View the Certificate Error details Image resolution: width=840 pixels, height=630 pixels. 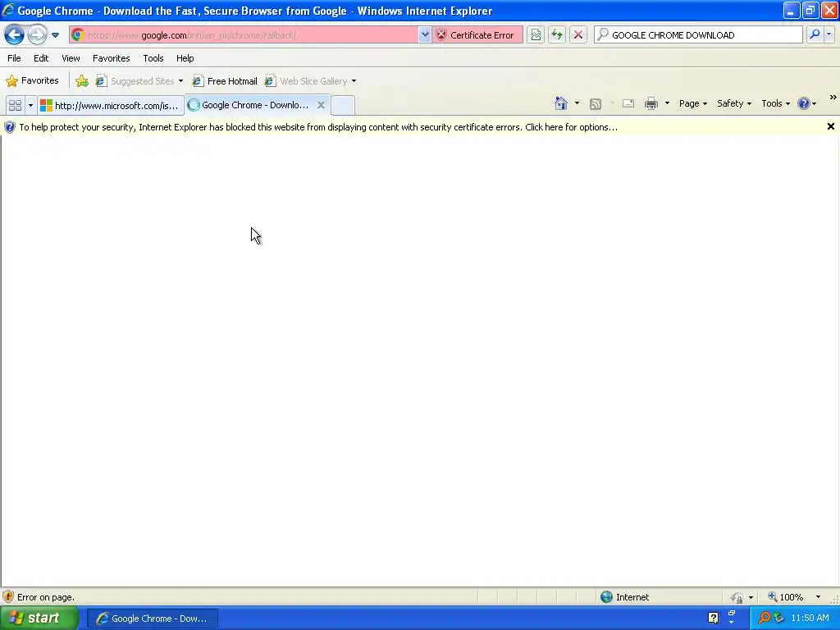(x=477, y=35)
